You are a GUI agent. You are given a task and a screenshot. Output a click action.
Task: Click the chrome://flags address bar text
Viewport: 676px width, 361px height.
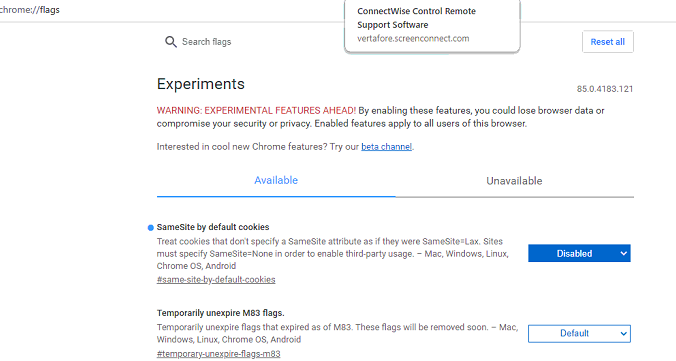tap(30, 10)
